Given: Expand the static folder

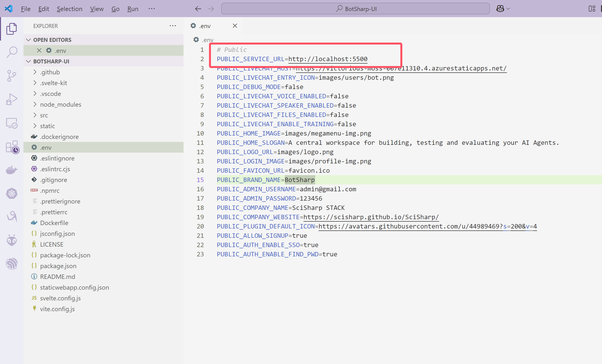Looking at the screenshot, I should [x=103, y=126].
